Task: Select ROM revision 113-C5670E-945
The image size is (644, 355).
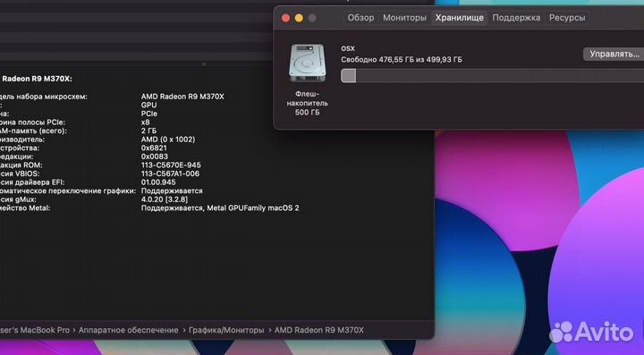Action: (171, 165)
